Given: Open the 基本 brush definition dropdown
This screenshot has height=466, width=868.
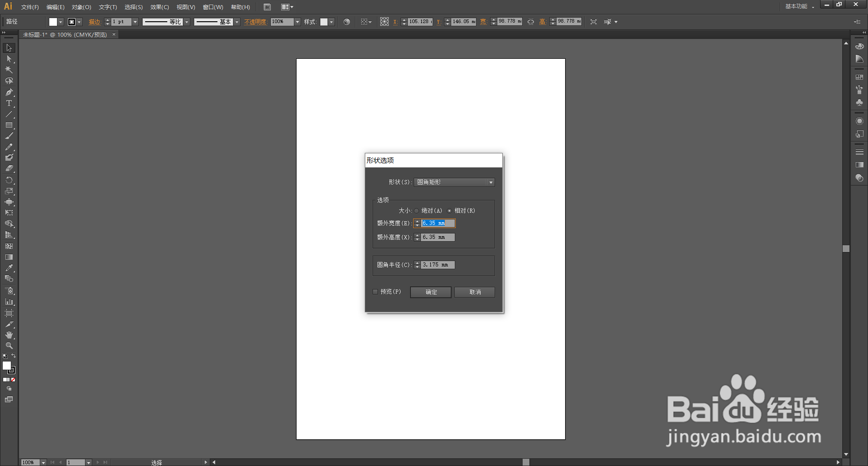Looking at the screenshot, I should 237,22.
